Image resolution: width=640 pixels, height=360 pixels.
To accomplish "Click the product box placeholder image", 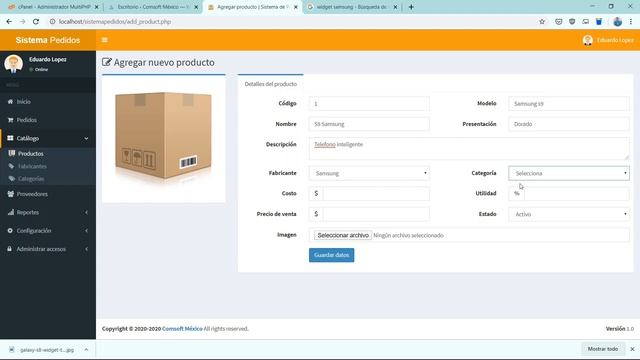I will (x=164, y=139).
